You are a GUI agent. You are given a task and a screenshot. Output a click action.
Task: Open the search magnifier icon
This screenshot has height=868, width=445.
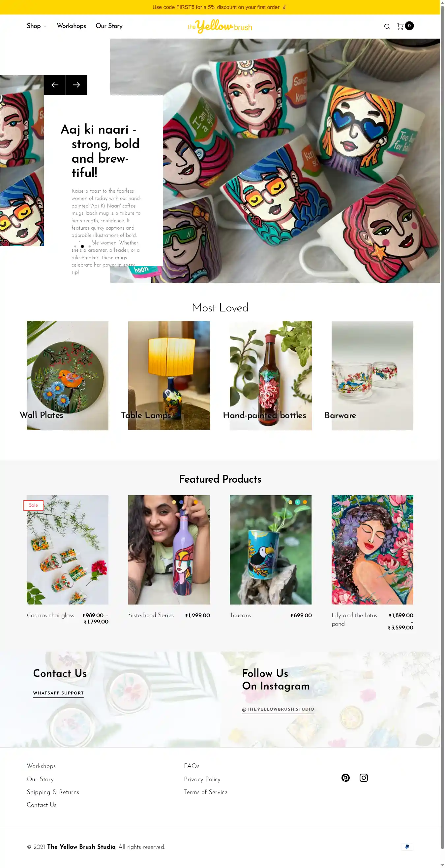coord(387,26)
